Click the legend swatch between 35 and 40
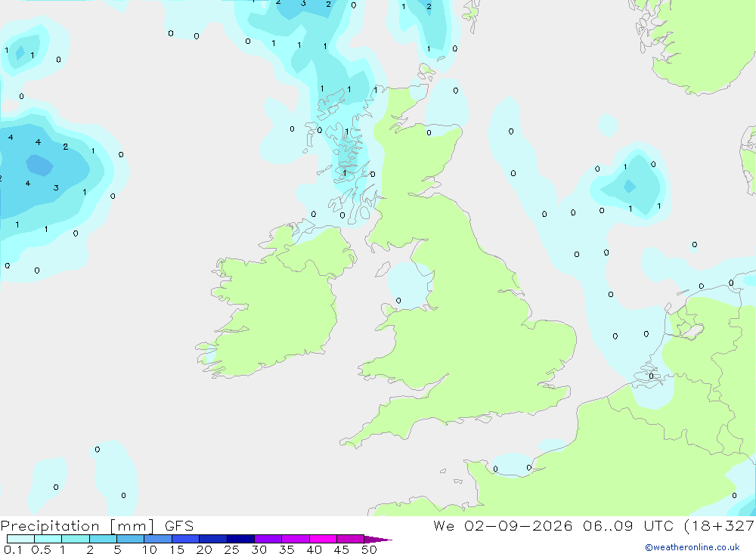756x554 pixels. coord(296,539)
